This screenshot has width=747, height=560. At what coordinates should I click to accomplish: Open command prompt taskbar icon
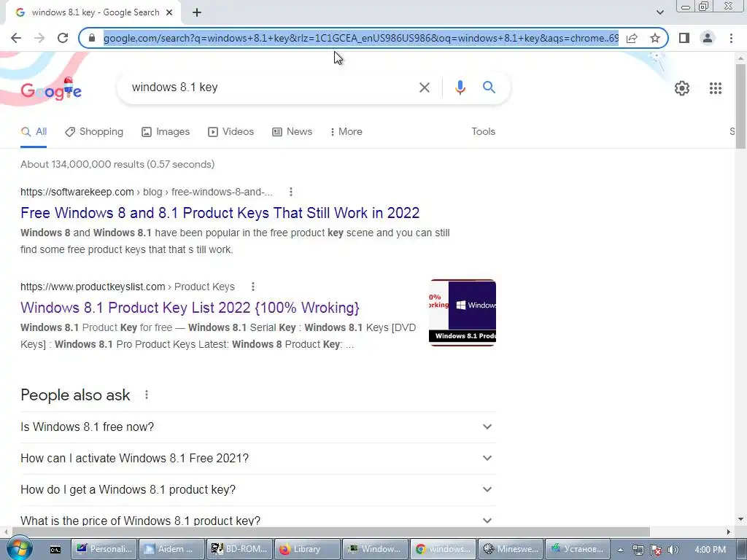pyautogui.click(x=55, y=549)
